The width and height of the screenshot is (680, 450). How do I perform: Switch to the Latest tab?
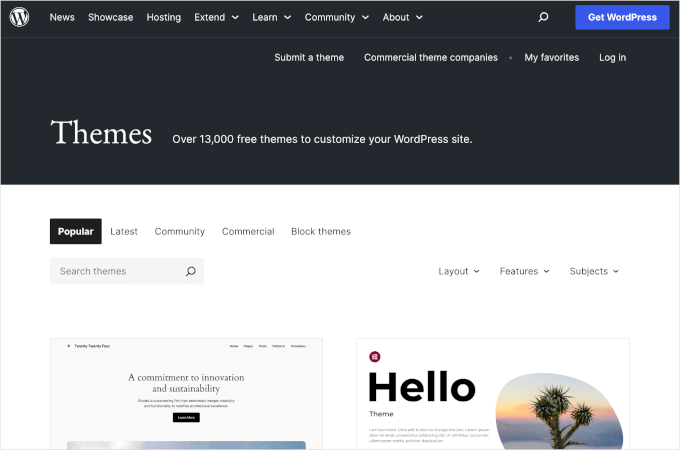[x=124, y=231]
